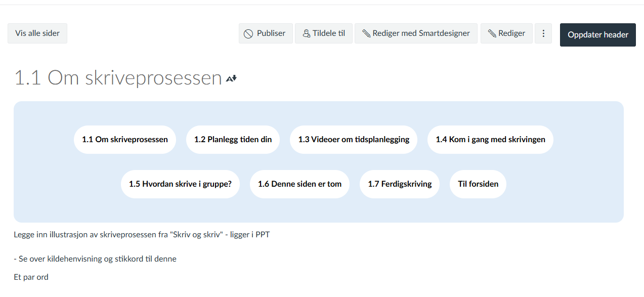This screenshot has width=644, height=297.
Task: Return home via Til forsiden
Action: (478, 184)
